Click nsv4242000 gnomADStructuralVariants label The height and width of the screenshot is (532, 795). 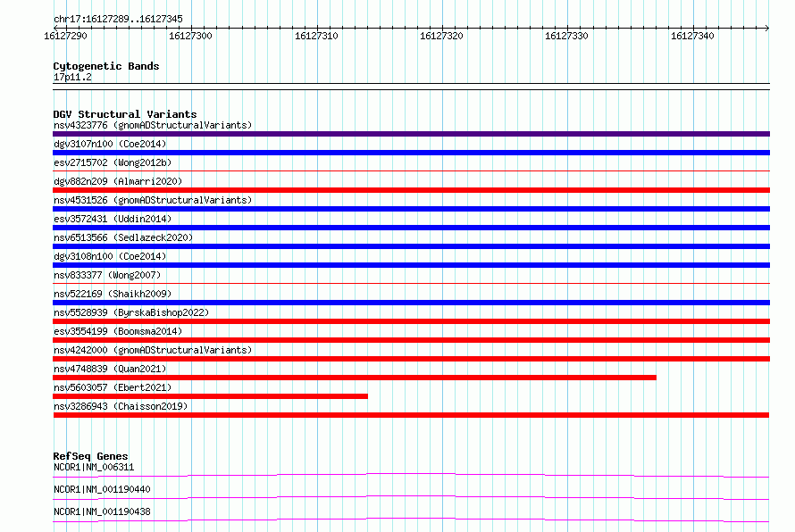click(153, 350)
